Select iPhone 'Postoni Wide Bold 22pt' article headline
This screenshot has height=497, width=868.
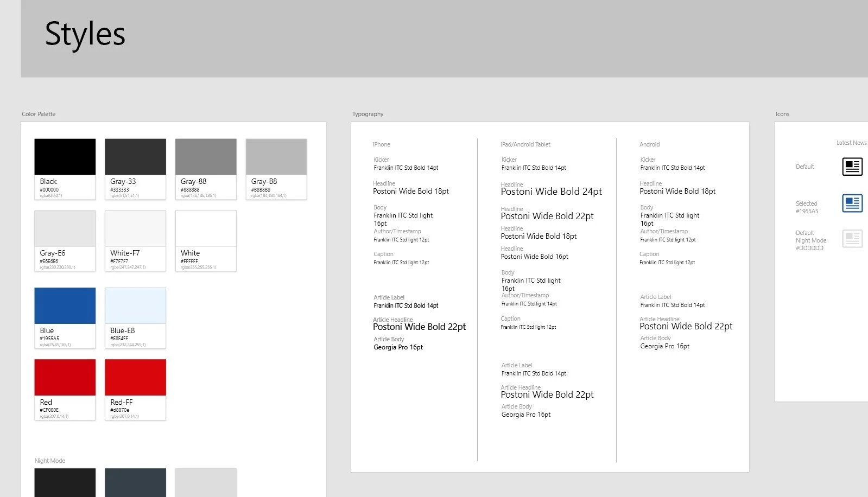pyautogui.click(x=420, y=327)
